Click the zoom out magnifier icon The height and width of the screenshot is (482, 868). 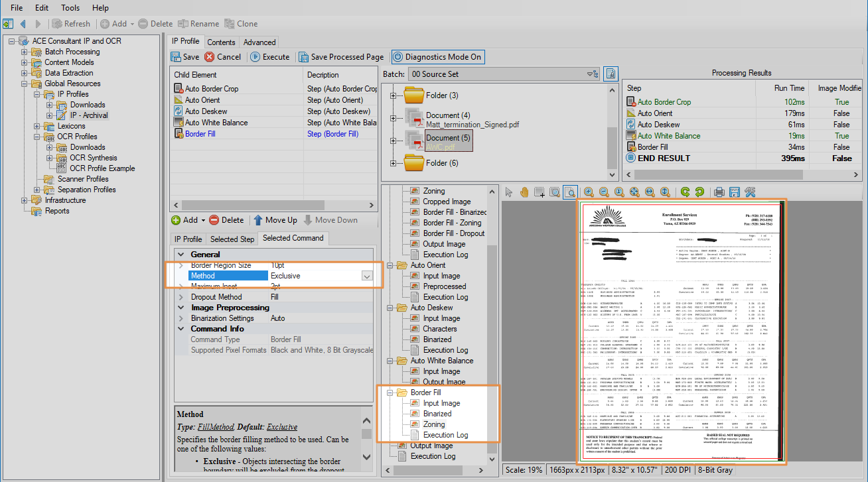tap(604, 192)
